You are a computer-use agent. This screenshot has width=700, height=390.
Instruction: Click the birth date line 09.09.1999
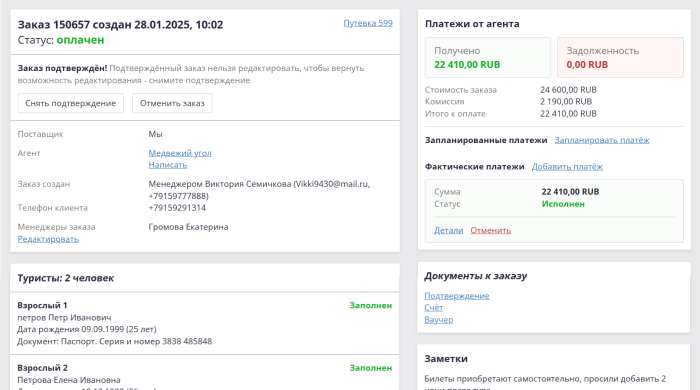(87, 329)
